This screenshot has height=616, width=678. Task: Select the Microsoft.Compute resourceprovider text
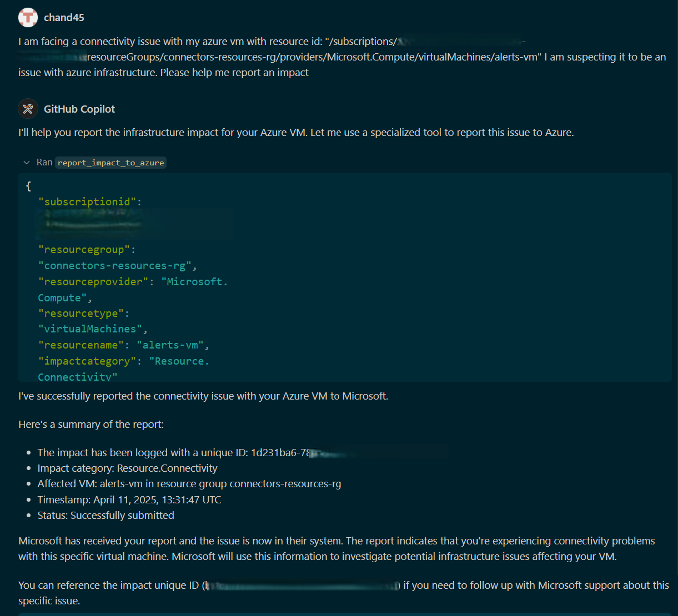click(x=194, y=281)
